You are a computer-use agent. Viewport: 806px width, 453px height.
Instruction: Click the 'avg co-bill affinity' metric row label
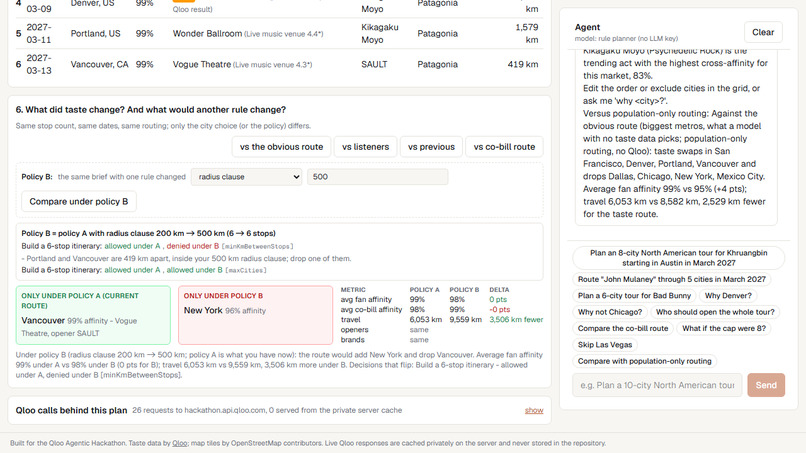(371, 310)
